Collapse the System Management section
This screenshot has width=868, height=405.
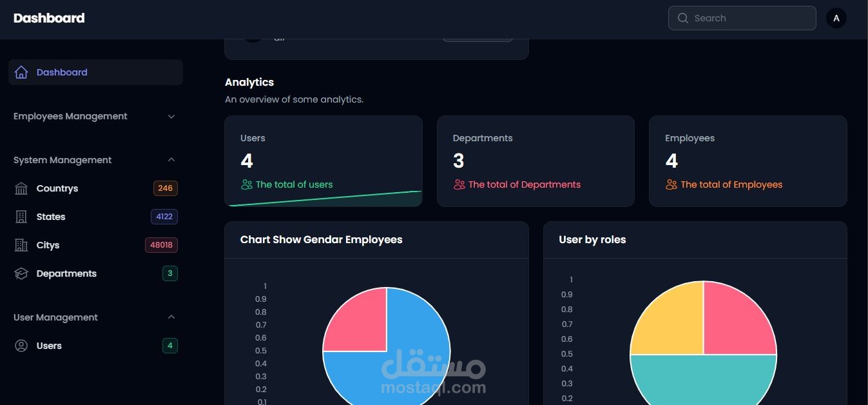point(95,160)
